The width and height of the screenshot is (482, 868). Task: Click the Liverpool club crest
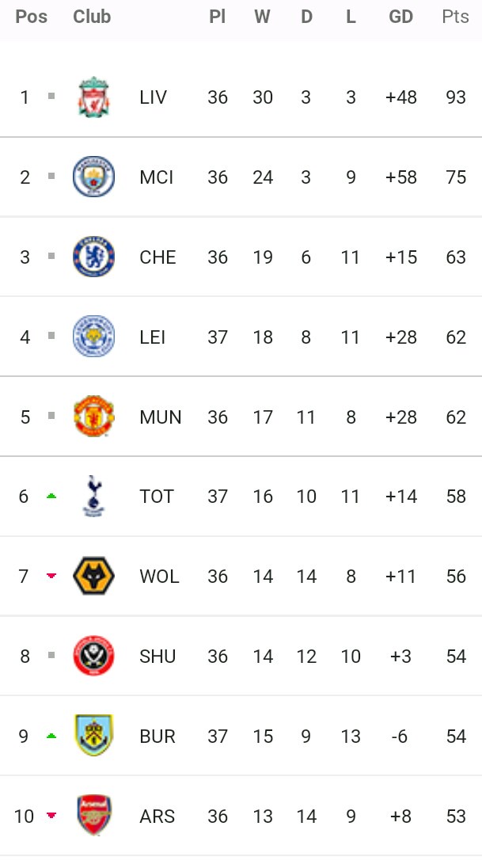[93, 97]
